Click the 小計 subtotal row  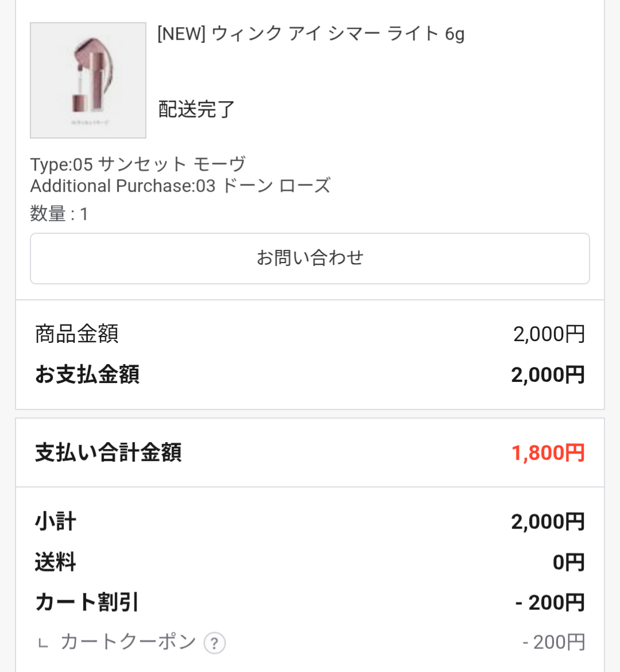point(310,522)
